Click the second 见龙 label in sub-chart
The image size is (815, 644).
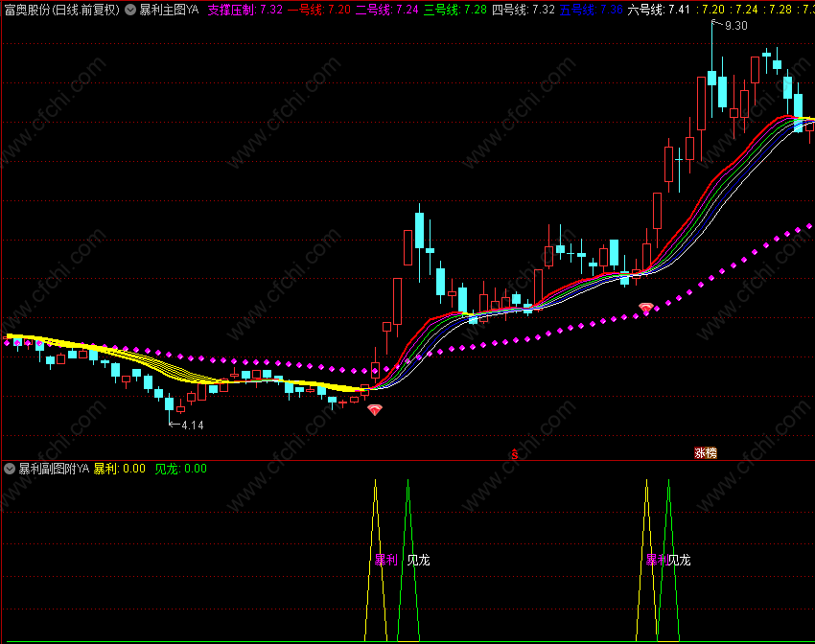click(680, 560)
